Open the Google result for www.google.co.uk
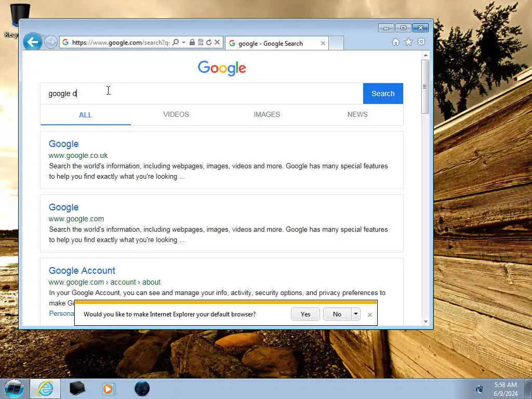Viewport: 532px width, 399px height. 64,144
